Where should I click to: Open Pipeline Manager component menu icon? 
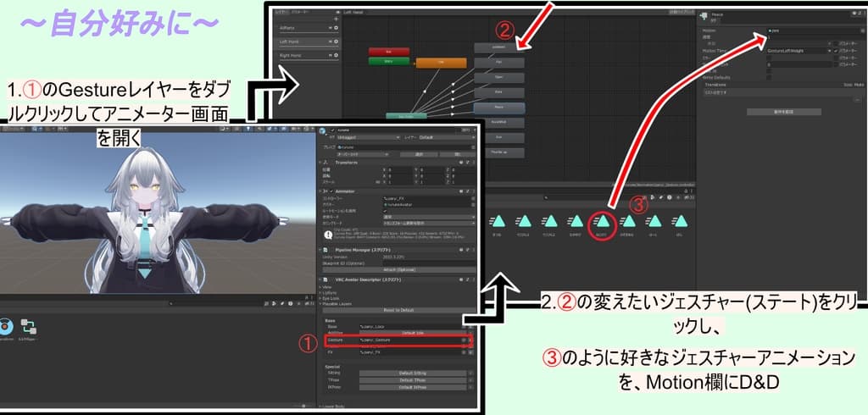pyautogui.click(x=475, y=250)
